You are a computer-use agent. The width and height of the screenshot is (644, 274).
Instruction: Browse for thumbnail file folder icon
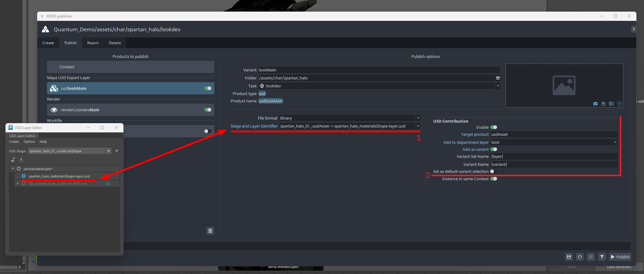(611, 104)
